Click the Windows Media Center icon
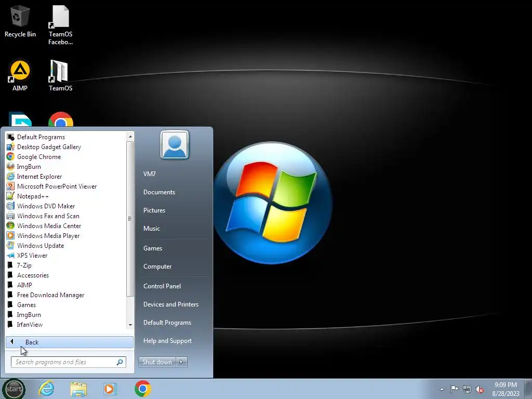This screenshot has height=399, width=532. point(10,225)
